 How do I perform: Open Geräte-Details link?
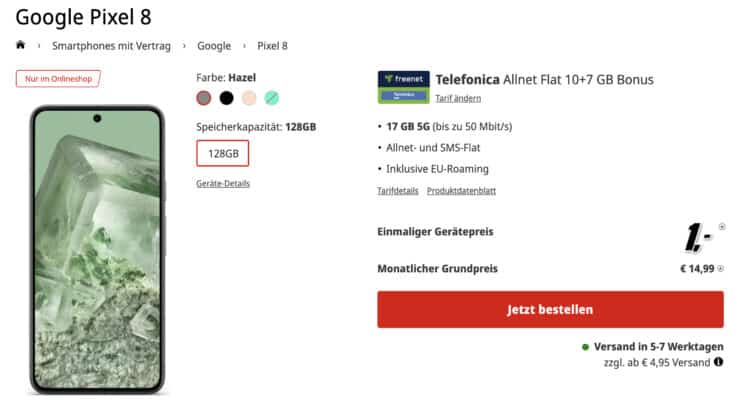coord(223,183)
